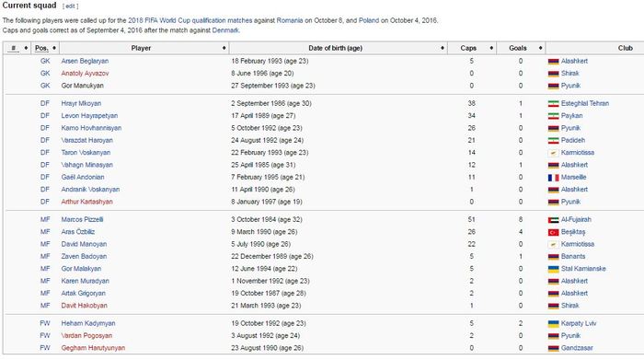The height and width of the screenshot is (360, 644).
Task: Open Gegham Harutyunyan red link
Action: pos(93,348)
